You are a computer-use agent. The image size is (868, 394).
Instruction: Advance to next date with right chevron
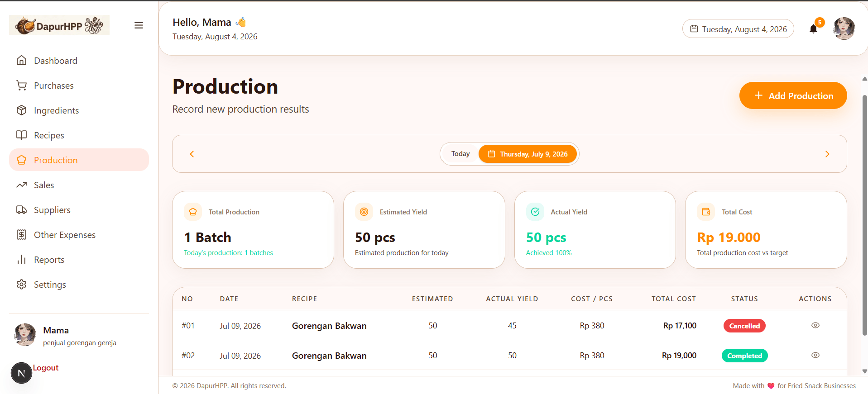[827, 154]
